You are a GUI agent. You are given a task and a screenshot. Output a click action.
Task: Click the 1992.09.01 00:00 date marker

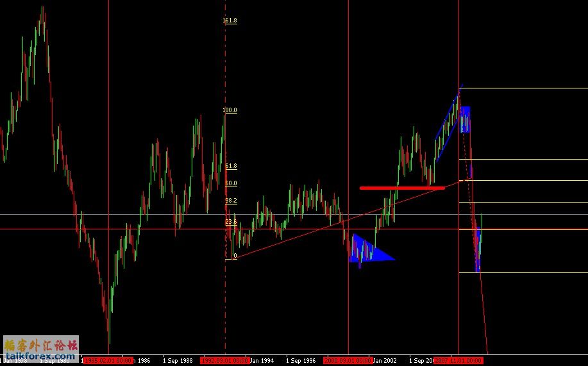pos(224,361)
